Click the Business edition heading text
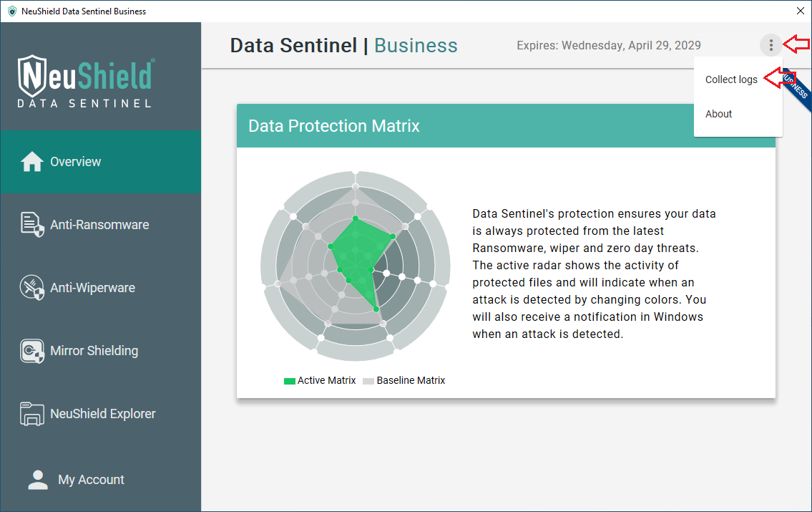812x512 pixels. 416,46
